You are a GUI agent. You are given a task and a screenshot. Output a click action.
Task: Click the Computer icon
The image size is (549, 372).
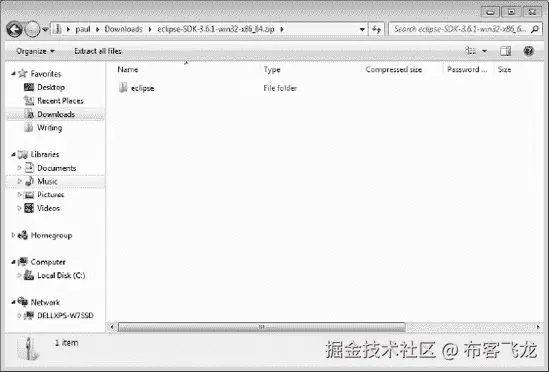click(x=23, y=262)
